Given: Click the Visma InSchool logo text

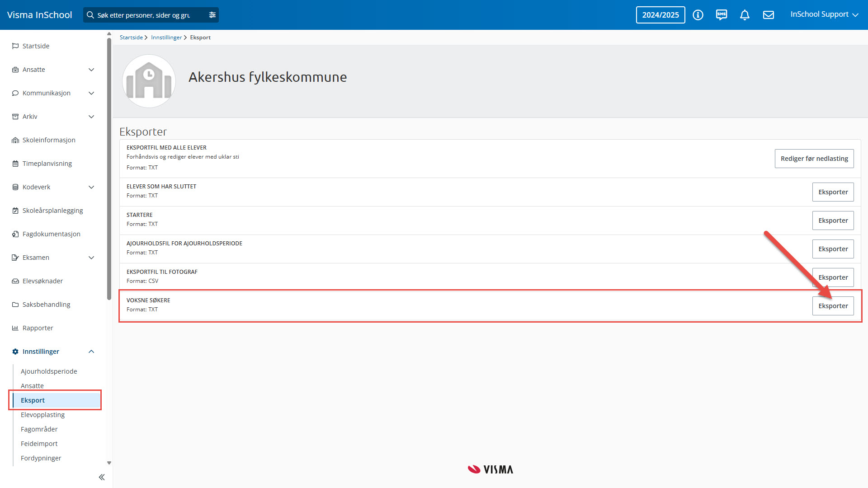Looking at the screenshot, I should (39, 15).
